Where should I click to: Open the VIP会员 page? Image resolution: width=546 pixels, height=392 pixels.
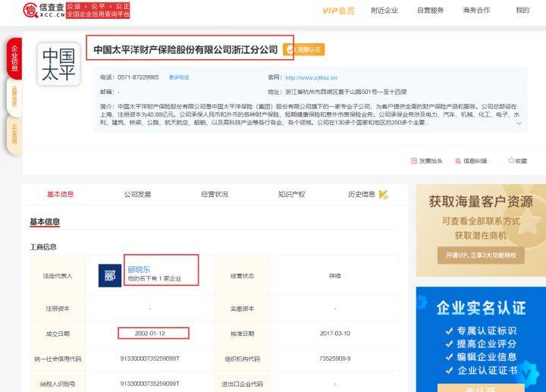point(338,11)
